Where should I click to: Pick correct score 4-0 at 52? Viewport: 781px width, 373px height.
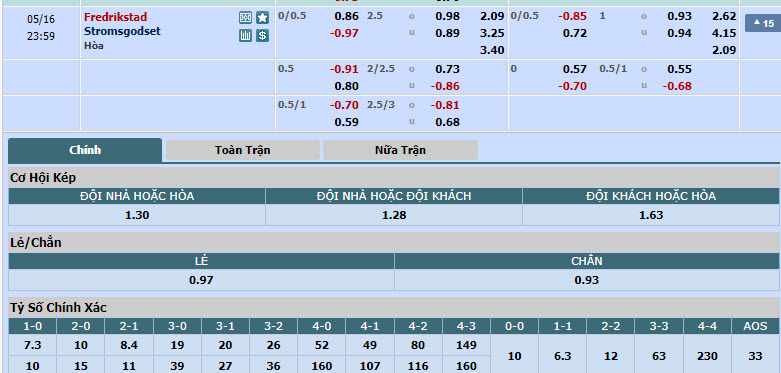(x=321, y=345)
